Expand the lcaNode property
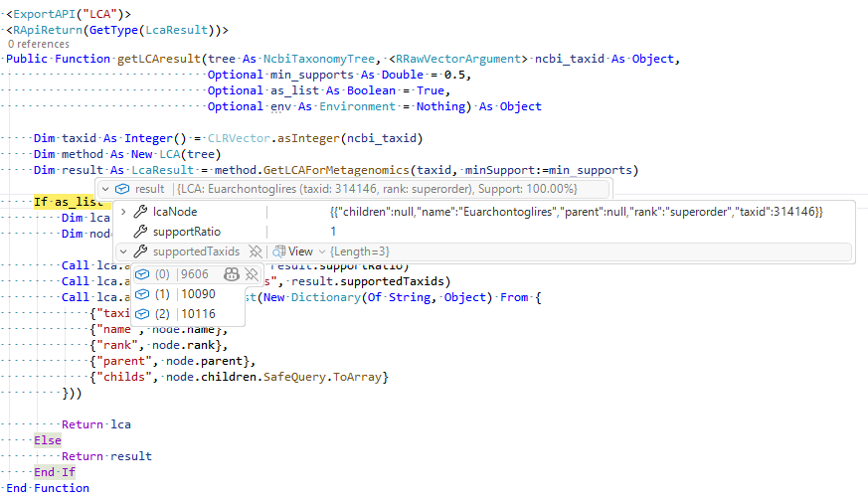The width and height of the screenshot is (868, 499). tap(122, 212)
